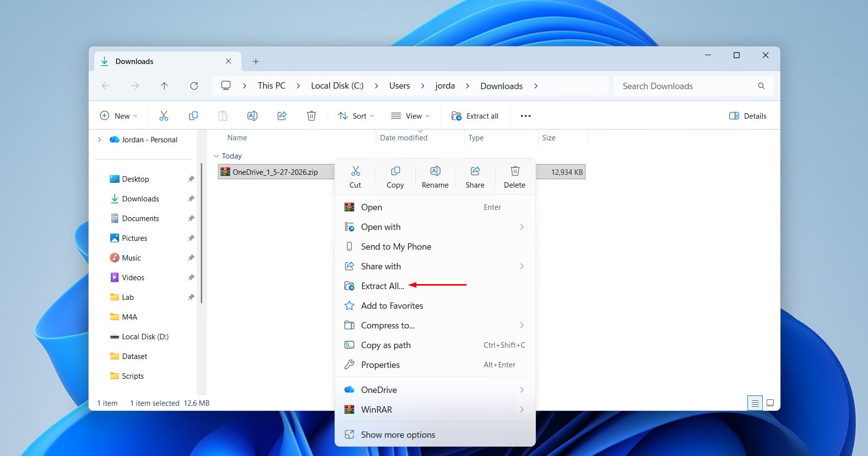Unpin Desktop from Quick access
The width and height of the screenshot is (868, 456).
click(x=191, y=179)
